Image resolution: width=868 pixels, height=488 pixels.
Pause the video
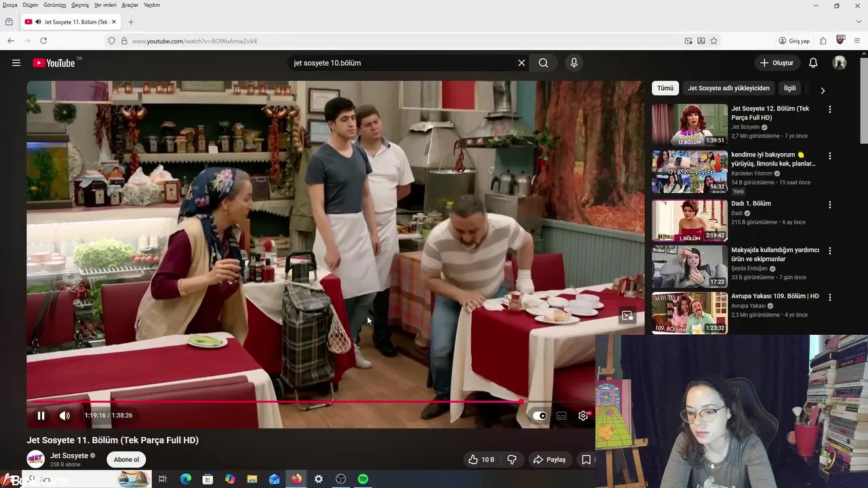pyautogui.click(x=41, y=415)
